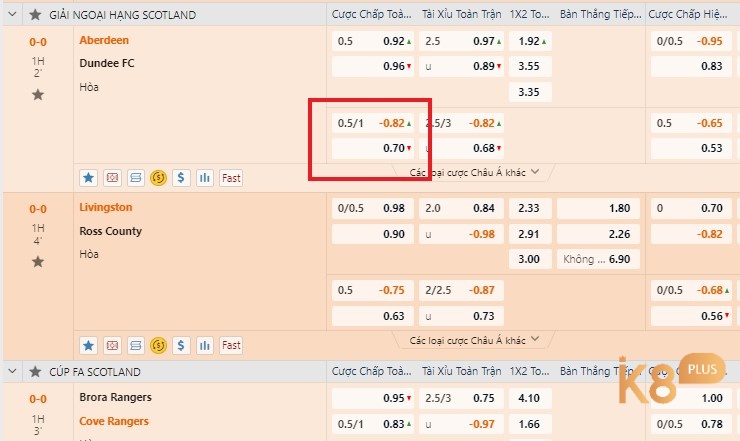Screen dimensions: 740x441
Task: Choose draw odds 3.00 in Livingston match
Action: [x=530, y=259]
